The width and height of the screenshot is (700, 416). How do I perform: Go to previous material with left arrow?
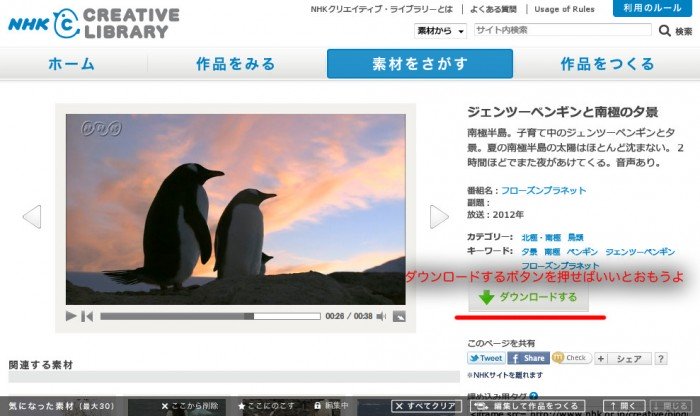(32, 216)
